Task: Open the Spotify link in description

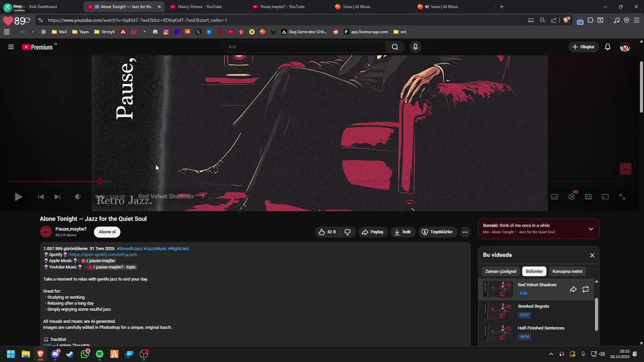Action: click(x=105, y=254)
